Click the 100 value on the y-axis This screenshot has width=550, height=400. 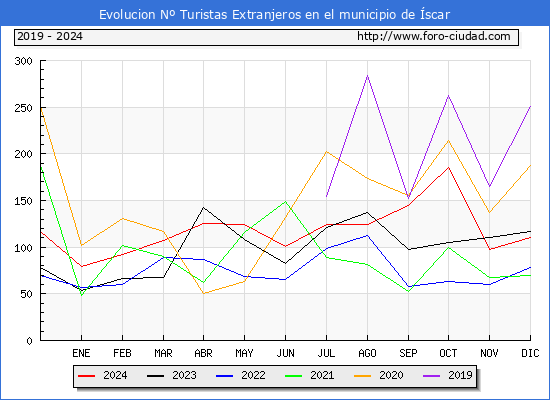(23, 248)
